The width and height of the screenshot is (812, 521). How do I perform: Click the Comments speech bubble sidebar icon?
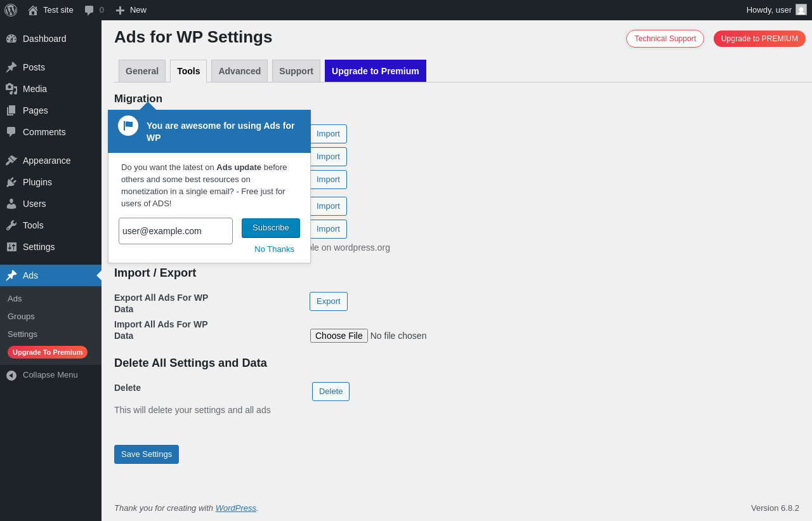[11, 132]
